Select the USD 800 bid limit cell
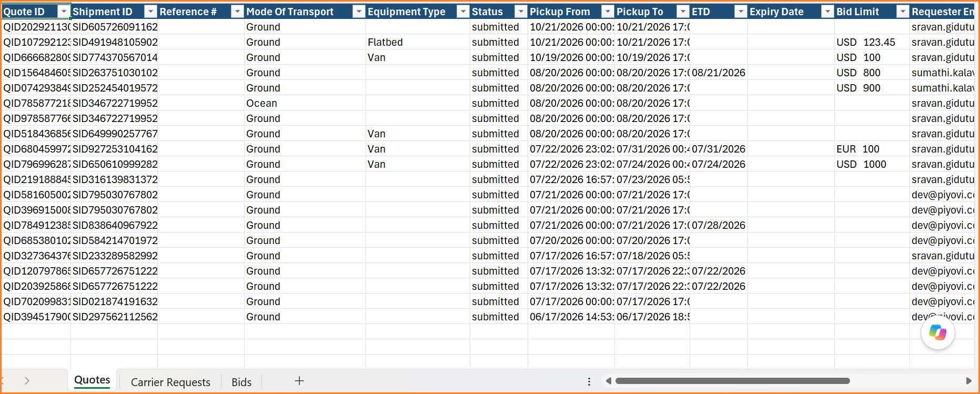Viewport: 980px width, 394px height. (x=872, y=73)
